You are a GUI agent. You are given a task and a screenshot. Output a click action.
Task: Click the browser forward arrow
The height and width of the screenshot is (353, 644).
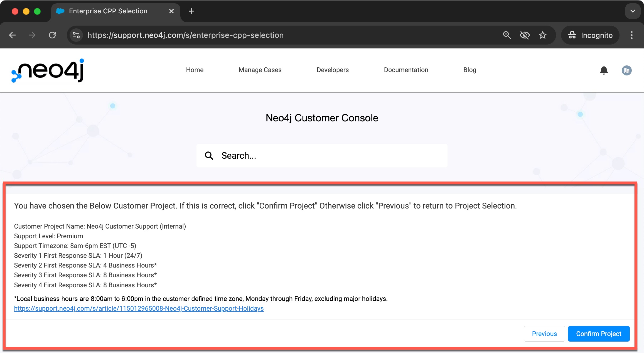(x=32, y=35)
